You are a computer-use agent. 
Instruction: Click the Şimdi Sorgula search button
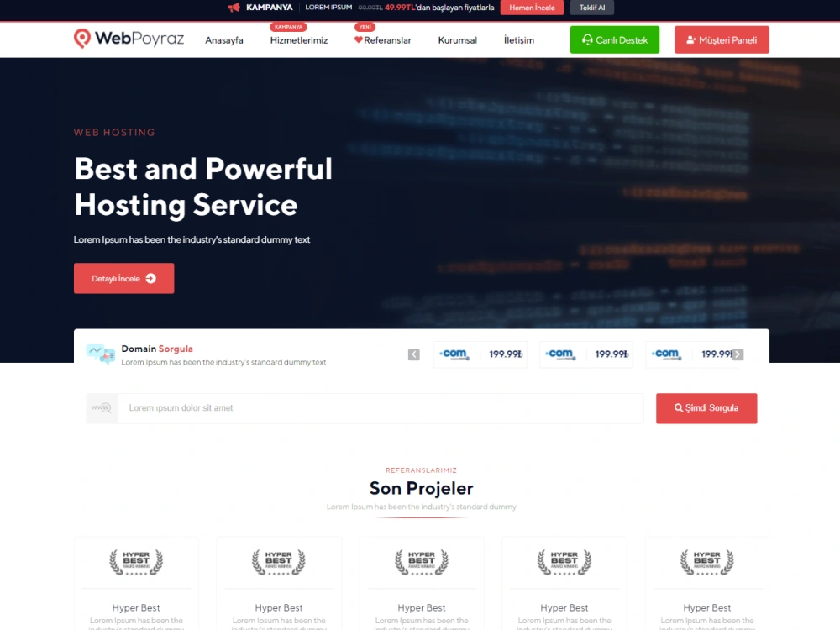tap(706, 408)
